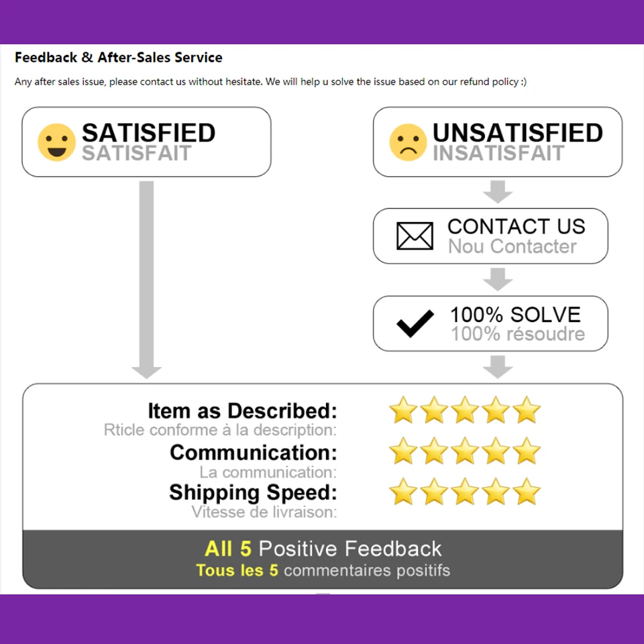
Task: Click the arrow below 100% Solve box
Action: tap(498, 367)
